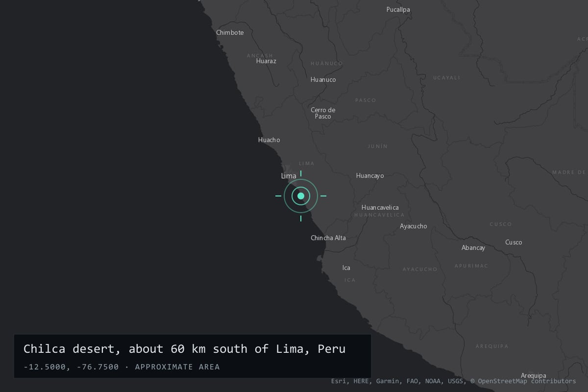Image resolution: width=588 pixels, height=392 pixels.
Task: Select the coordinates text -12.5000, -76.7500
Action: click(x=71, y=367)
